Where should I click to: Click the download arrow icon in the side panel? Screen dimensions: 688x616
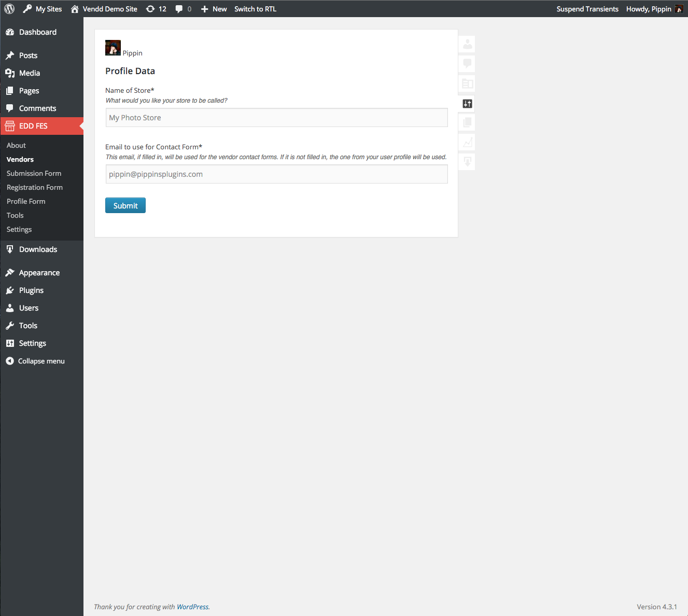tap(467, 161)
